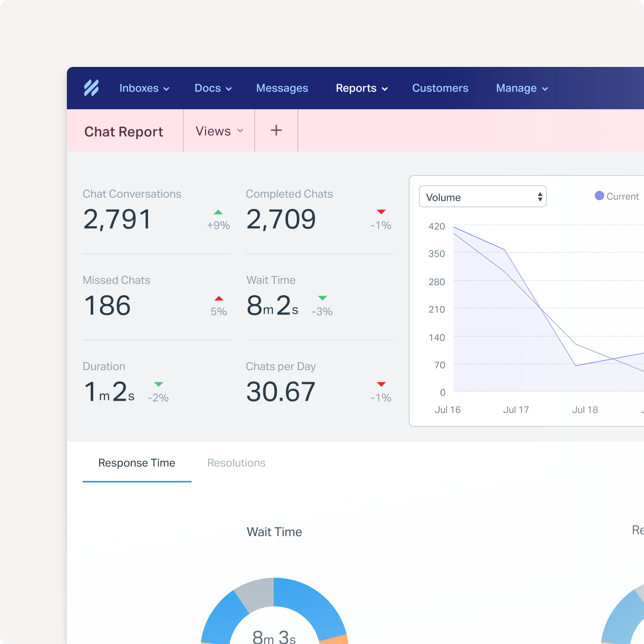Screen dimensions: 644x644
Task: Go to Messages
Action: coord(282,88)
